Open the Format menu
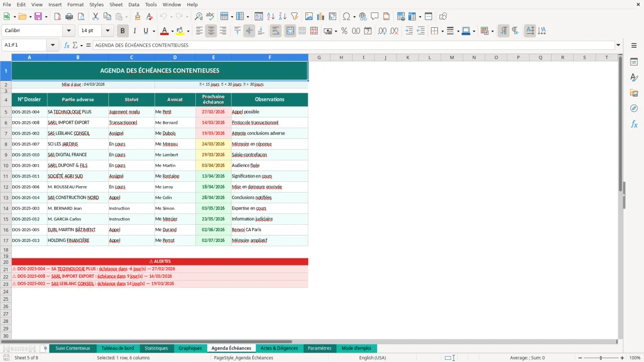 tap(75, 4)
